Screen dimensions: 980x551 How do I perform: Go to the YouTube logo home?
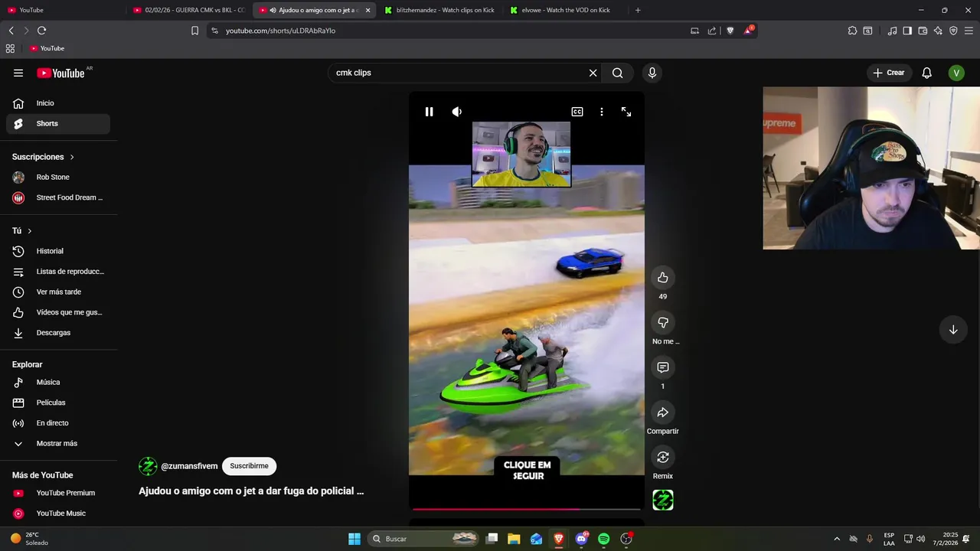60,73
